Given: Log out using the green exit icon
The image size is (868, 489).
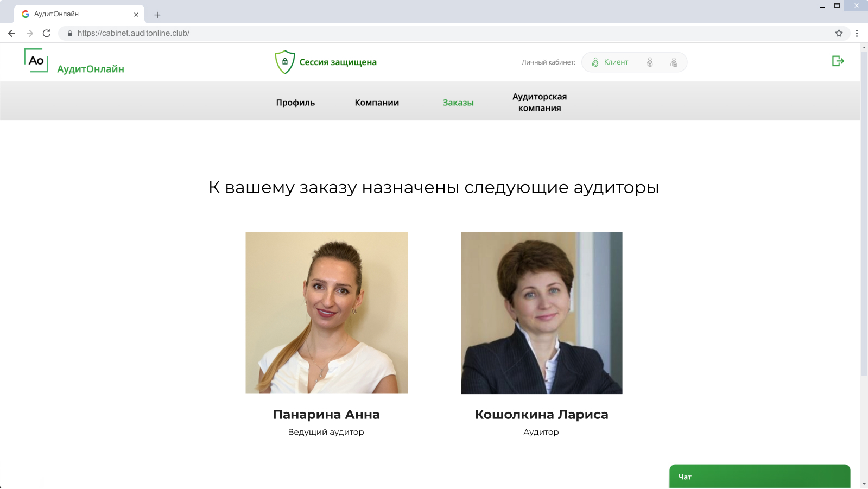Looking at the screenshot, I should click(838, 61).
